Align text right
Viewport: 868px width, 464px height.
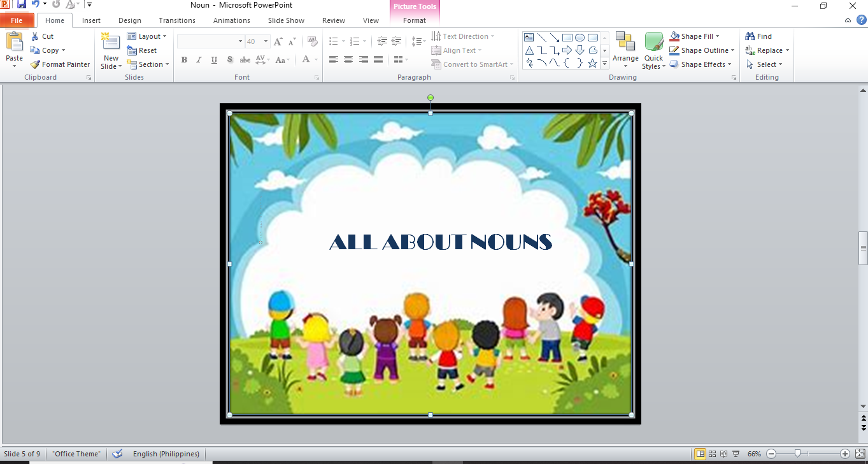364,60
